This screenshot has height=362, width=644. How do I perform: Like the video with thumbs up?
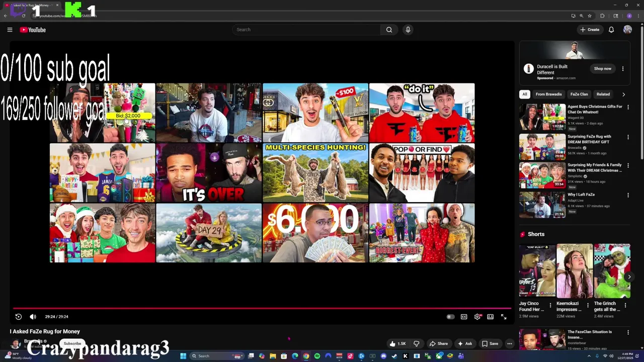tap(397, 344)
